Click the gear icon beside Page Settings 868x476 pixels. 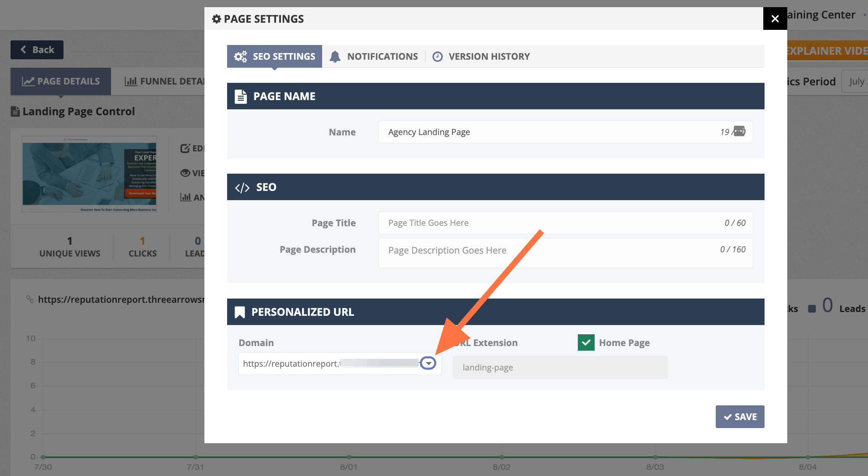(216, 19)
